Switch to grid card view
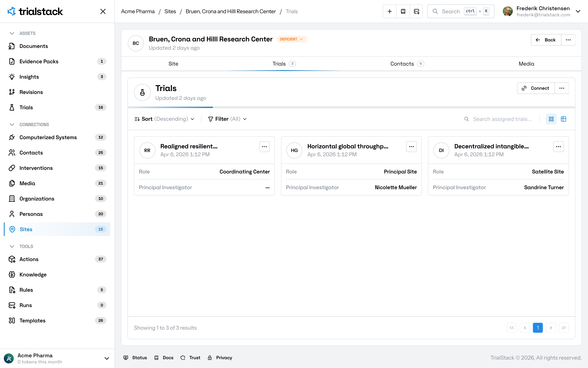This screenshot has width=588, height=368. coord(551,119)
